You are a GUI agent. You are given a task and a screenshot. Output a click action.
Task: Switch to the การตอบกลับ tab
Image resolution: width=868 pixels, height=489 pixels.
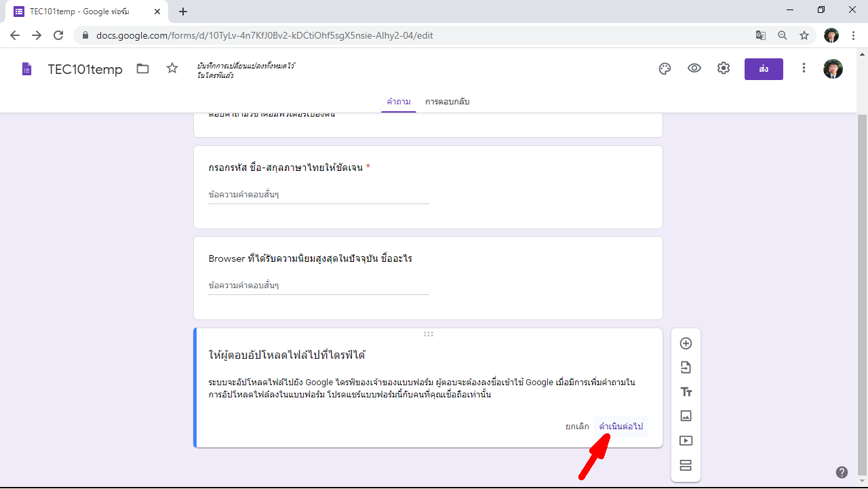(x=448, y=102)
